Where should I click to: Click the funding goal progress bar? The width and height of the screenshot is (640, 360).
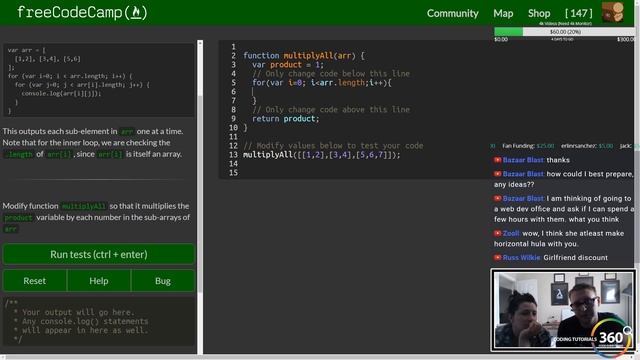pos(564,31)
